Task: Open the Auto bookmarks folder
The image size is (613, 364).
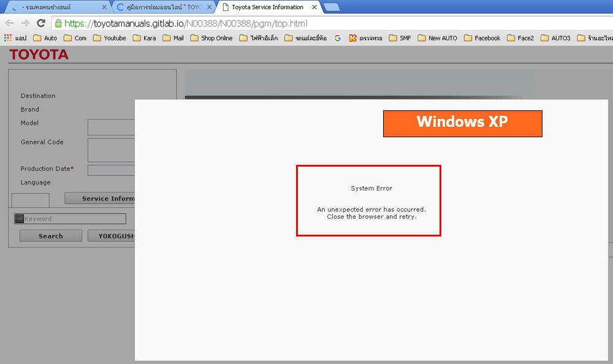Action: pos(45,38)
